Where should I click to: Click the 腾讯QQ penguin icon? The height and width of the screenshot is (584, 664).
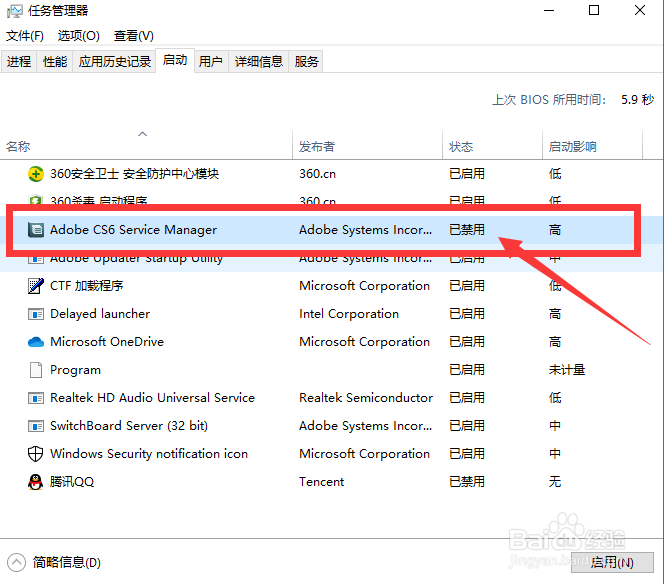[36, 482]
